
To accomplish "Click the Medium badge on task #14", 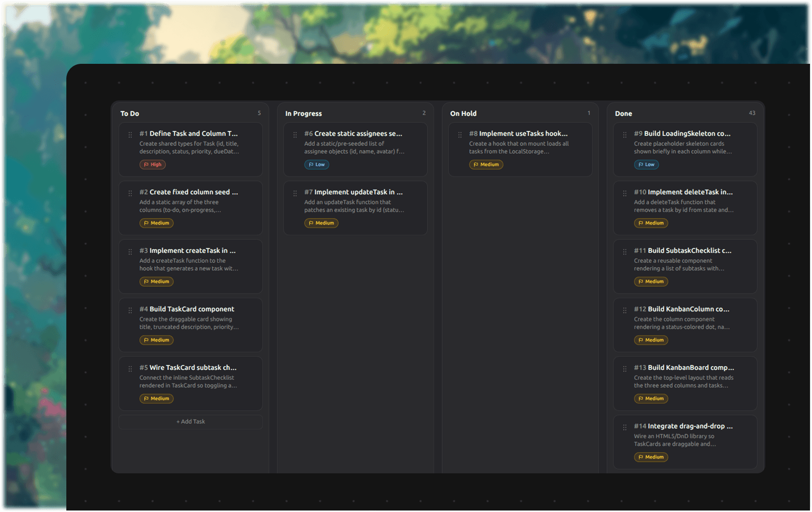I will (651, 457).
